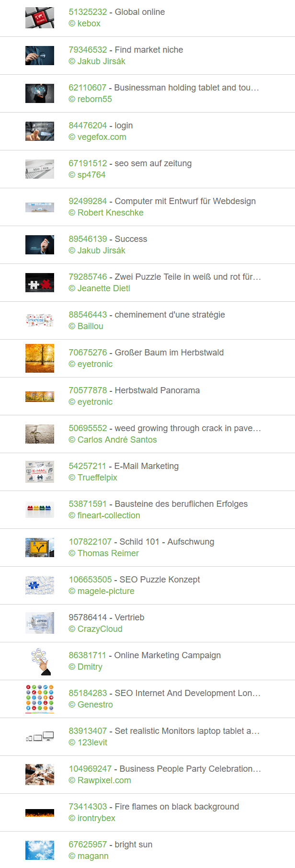Select the Baillou author link
This screenshot has width=295, height=868.
click(86, 326)
